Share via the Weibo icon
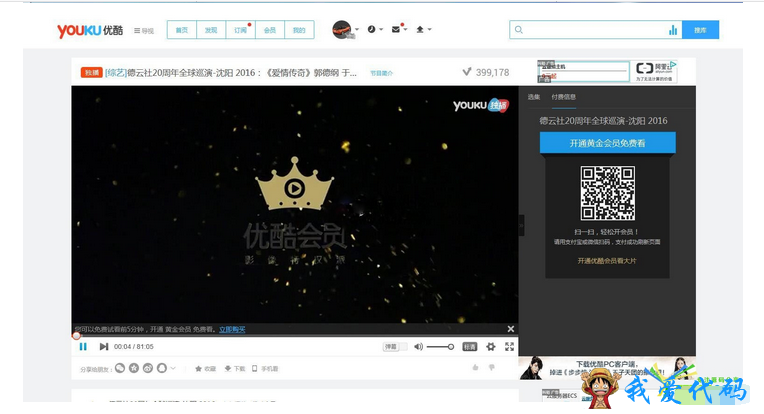 pos(148,368)
